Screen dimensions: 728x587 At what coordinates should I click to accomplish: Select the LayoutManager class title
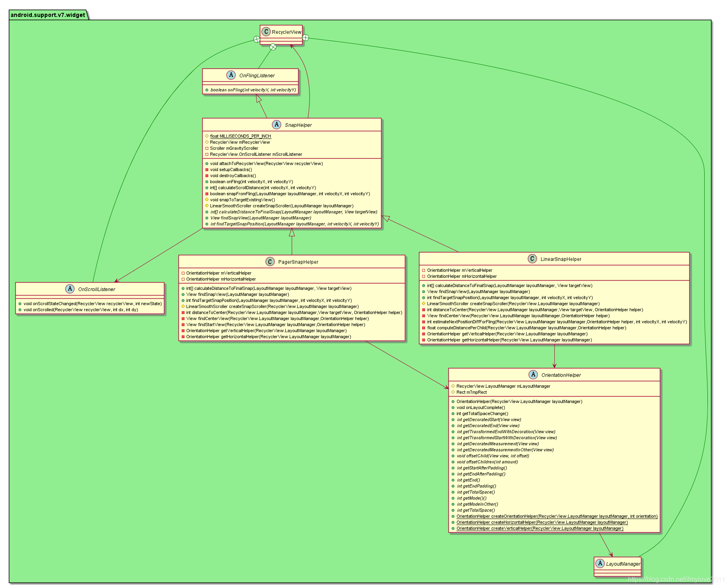pos(623,564)
